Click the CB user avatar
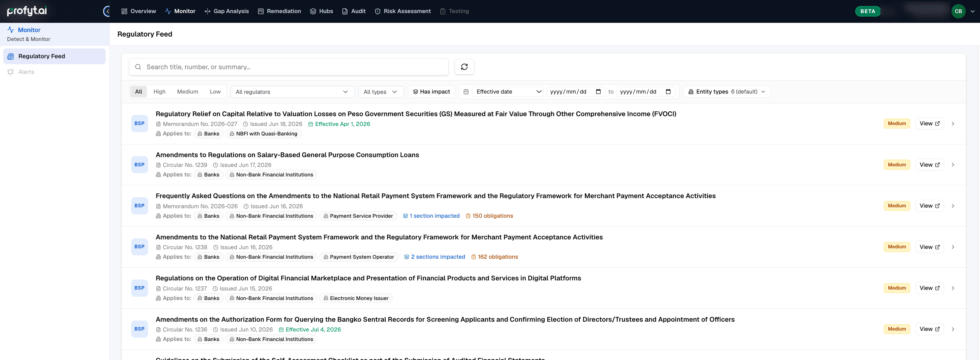 click(958, 11)
